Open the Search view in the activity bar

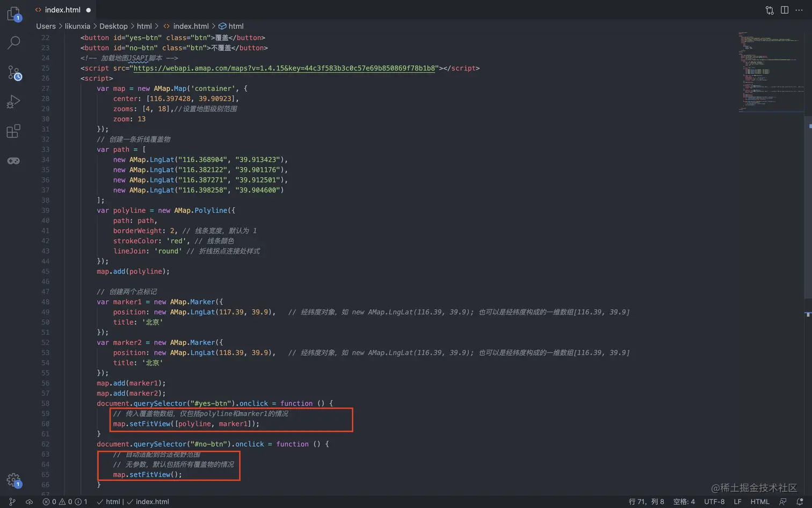pyautogui.click(x=14, y=43)
